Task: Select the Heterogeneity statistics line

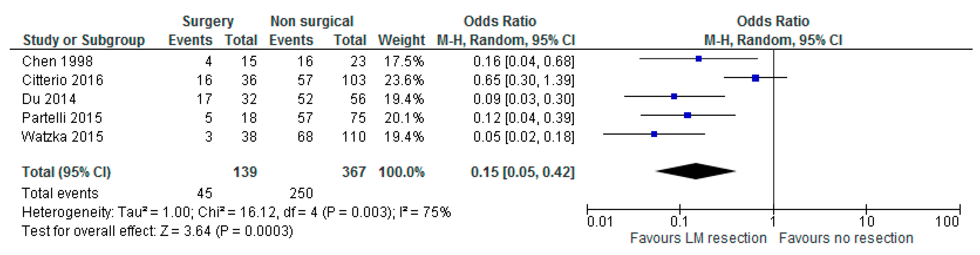Action: [236, 212]
